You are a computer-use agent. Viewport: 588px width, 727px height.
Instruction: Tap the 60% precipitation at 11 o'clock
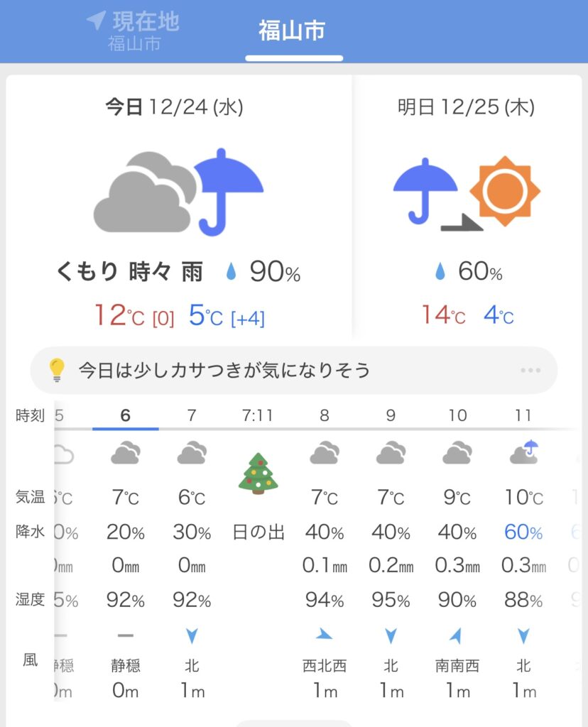point(524,532)
